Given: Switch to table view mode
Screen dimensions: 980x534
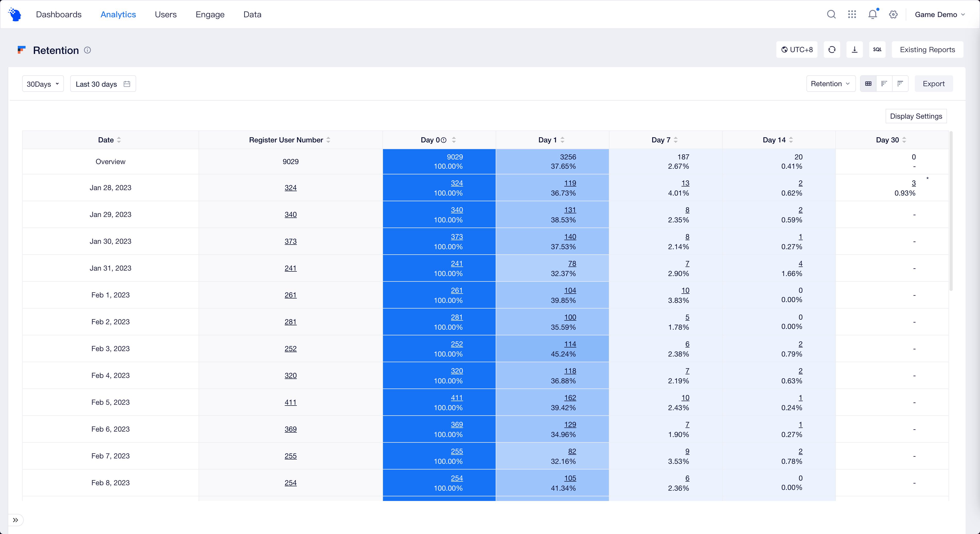Looking at the screenshot, I should tap(868, 83).
